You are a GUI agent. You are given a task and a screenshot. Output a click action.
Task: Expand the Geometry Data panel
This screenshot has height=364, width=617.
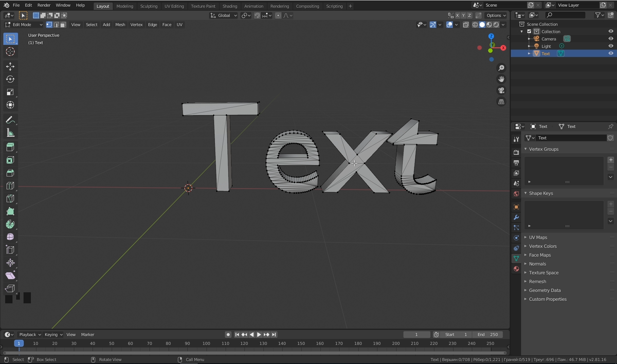[545, 290]
